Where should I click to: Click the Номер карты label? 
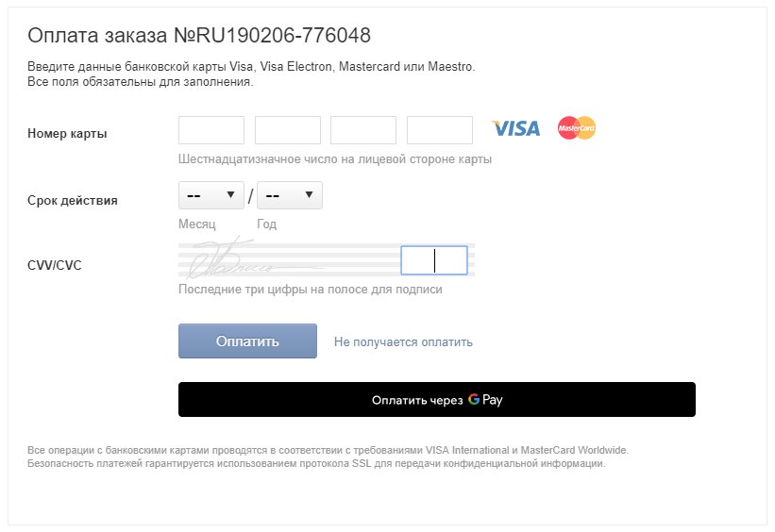click(67, 133)
